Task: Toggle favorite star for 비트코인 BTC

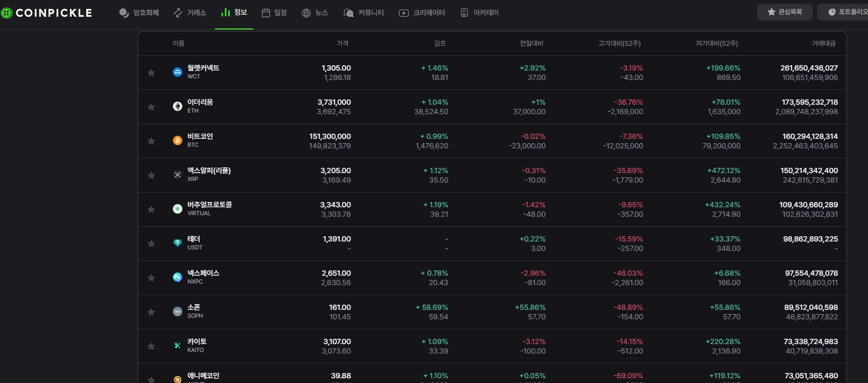Action: 151,141
